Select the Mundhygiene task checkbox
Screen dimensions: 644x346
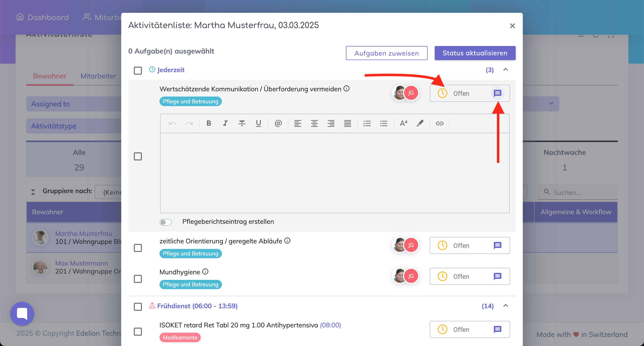click(138, 279)
